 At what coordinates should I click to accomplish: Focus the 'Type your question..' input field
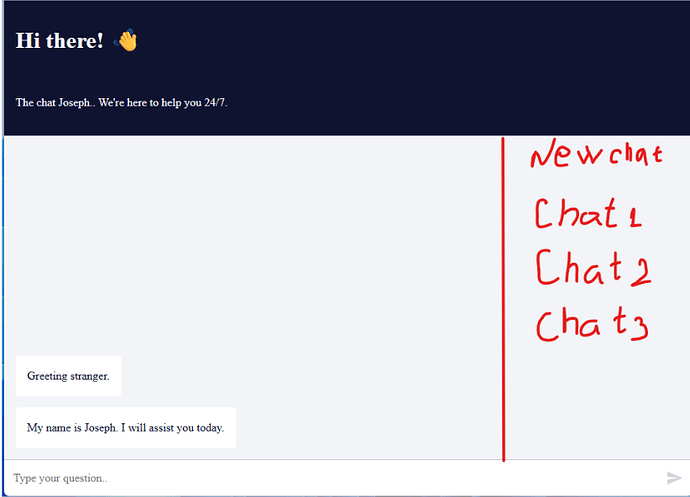334,478
